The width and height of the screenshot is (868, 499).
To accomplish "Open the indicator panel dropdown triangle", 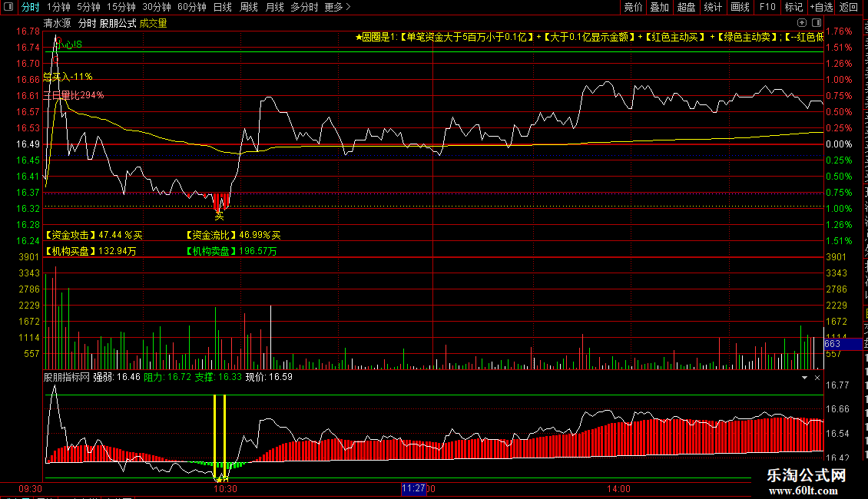I will tap(804, 377).
